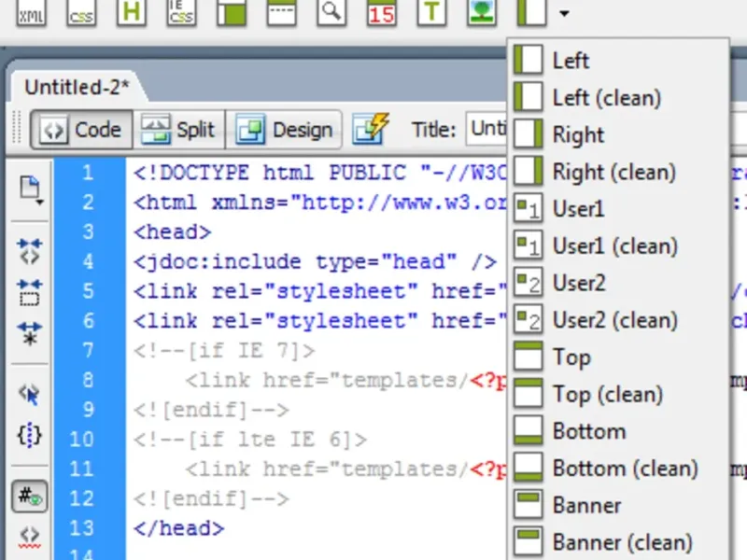This screenshot has height=560, width=747.
Task: Choose User1 from positions menu
Action: click(x=618, y=208)
